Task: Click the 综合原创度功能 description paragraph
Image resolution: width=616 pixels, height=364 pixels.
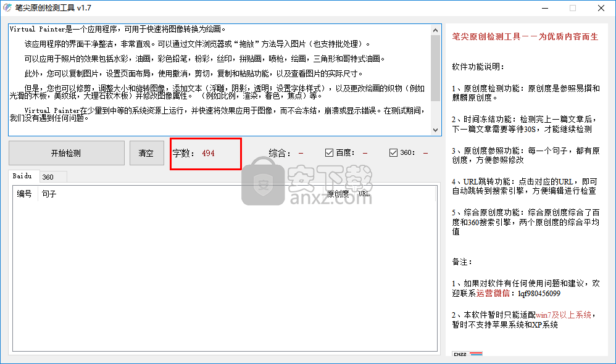Action: coord(526,222)
